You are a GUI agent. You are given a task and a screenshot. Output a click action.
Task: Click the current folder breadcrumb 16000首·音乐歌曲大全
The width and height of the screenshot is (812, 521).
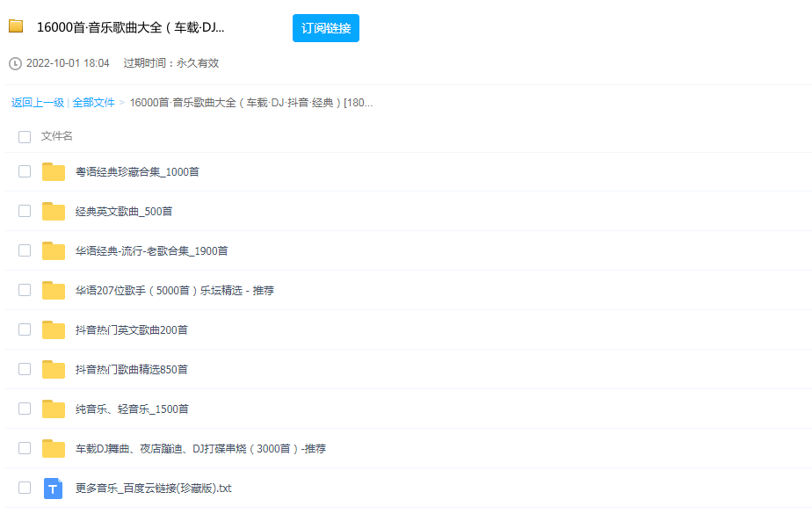(251, 103)
